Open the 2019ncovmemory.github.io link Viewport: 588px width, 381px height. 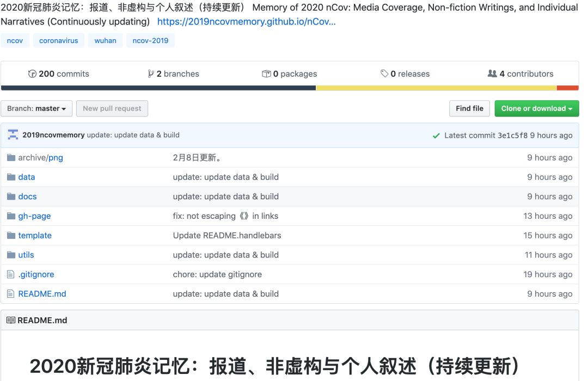pyautogui.click(x=247, y=22)
